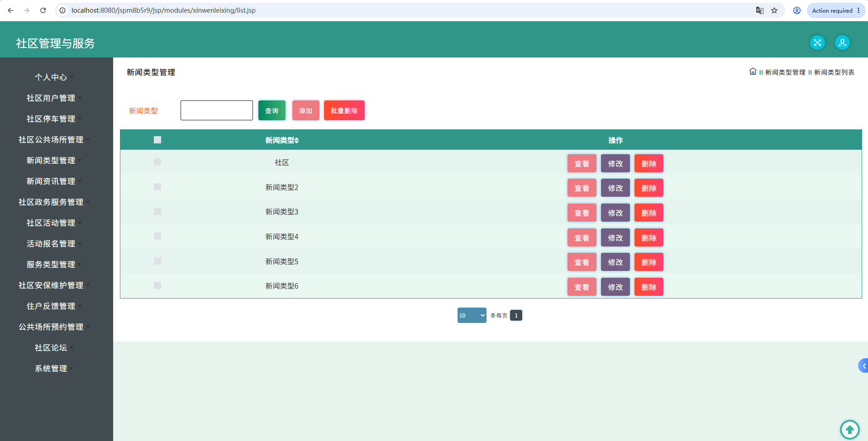Toggle the select-all checkbox in table header
The height and width of the screenshot is (441, 868).
point(157,140)
